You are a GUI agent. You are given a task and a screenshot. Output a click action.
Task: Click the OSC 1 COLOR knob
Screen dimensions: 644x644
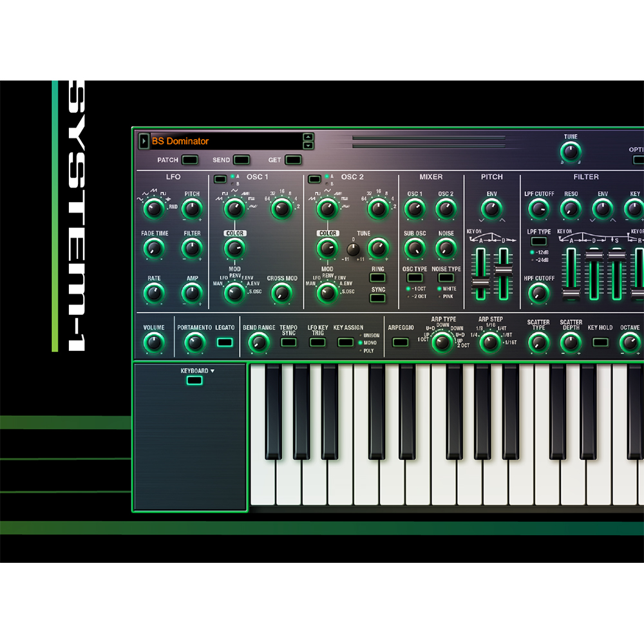point(234,248)
